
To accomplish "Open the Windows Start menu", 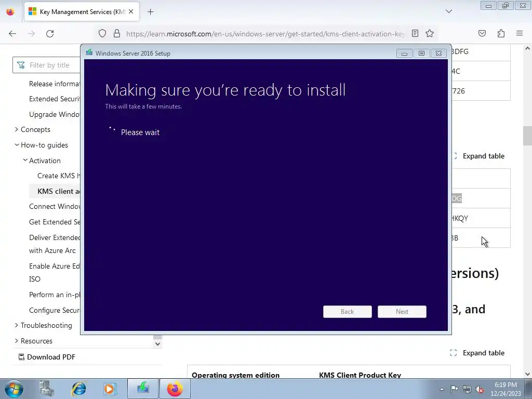I will point(14,389).
